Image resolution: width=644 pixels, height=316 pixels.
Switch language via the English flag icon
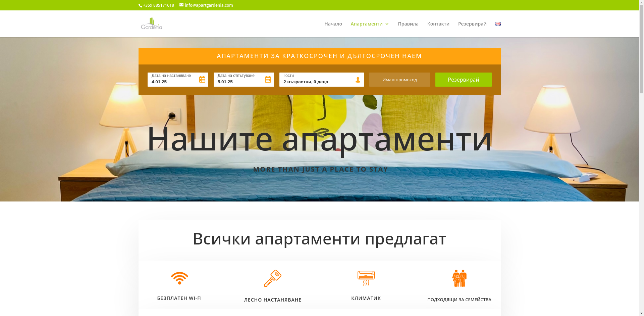click(498, 24)
